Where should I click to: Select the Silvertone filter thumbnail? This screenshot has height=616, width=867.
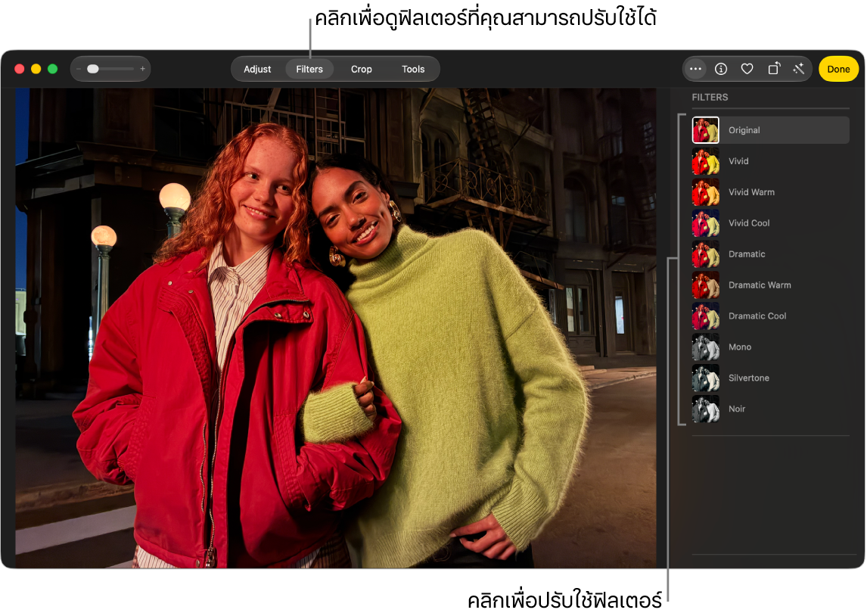point(706,378)
